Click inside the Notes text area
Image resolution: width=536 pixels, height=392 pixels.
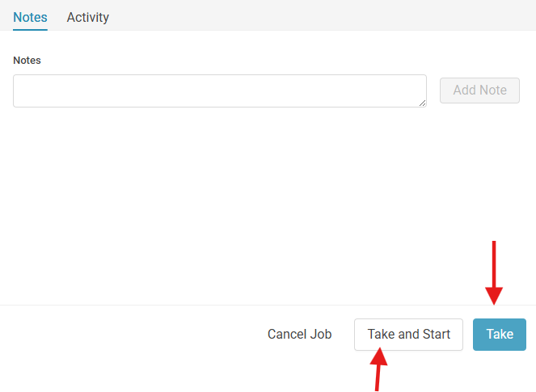coord(220,91)
